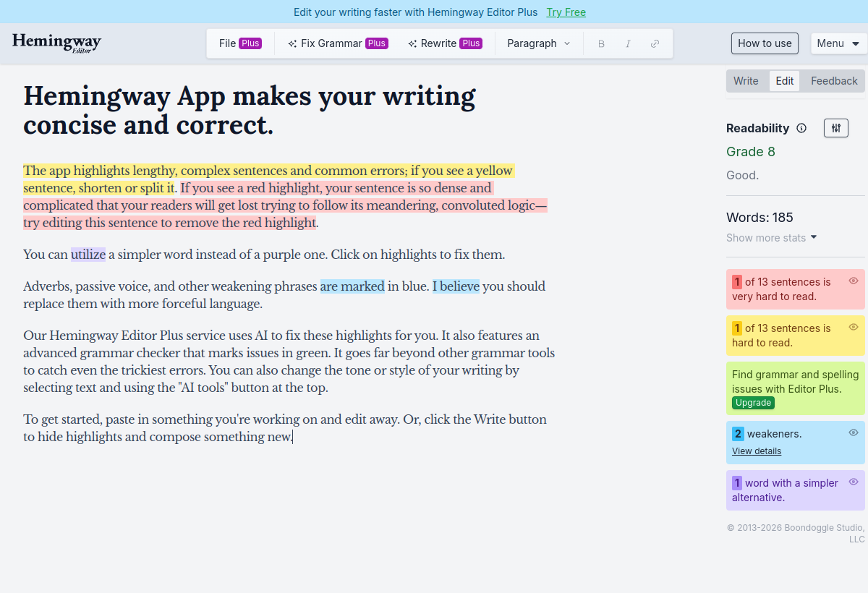Click the blue highlight I believe
This screenshot has width=868, height=593.
pyautogui.click(x=456, y=286)
